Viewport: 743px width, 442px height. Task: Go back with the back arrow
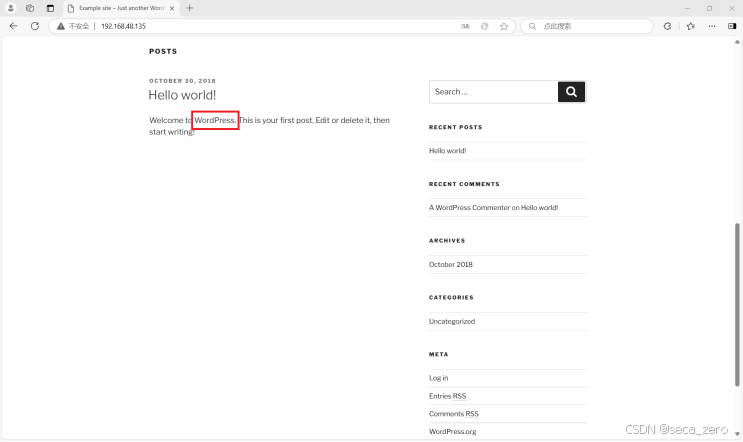13,26
